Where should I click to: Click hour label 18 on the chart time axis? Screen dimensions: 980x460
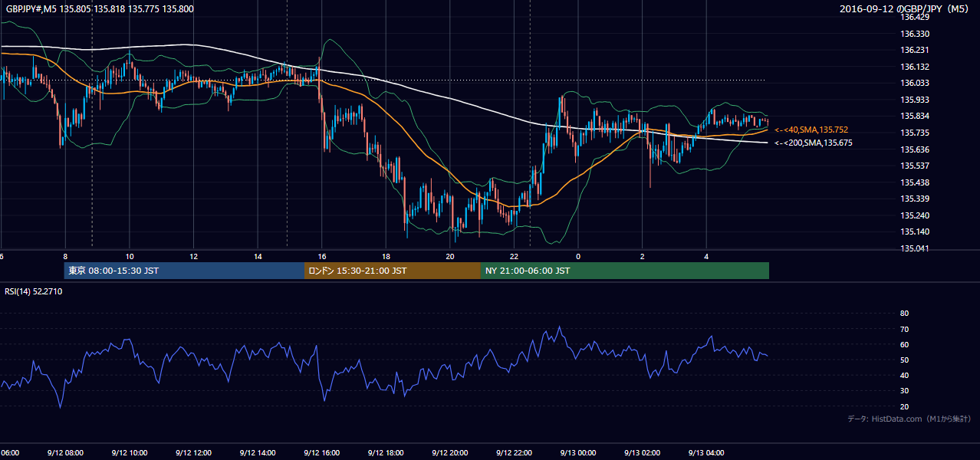[386, 257]
